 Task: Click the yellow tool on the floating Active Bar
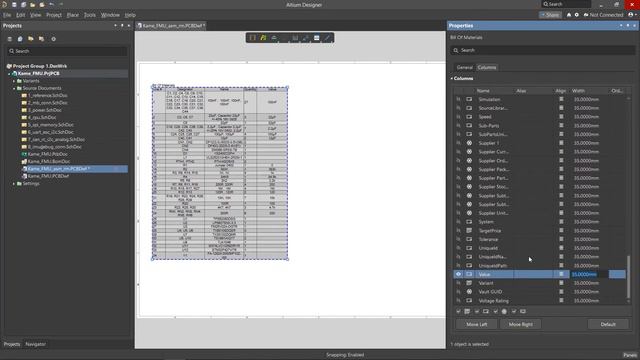pos(263,38)
